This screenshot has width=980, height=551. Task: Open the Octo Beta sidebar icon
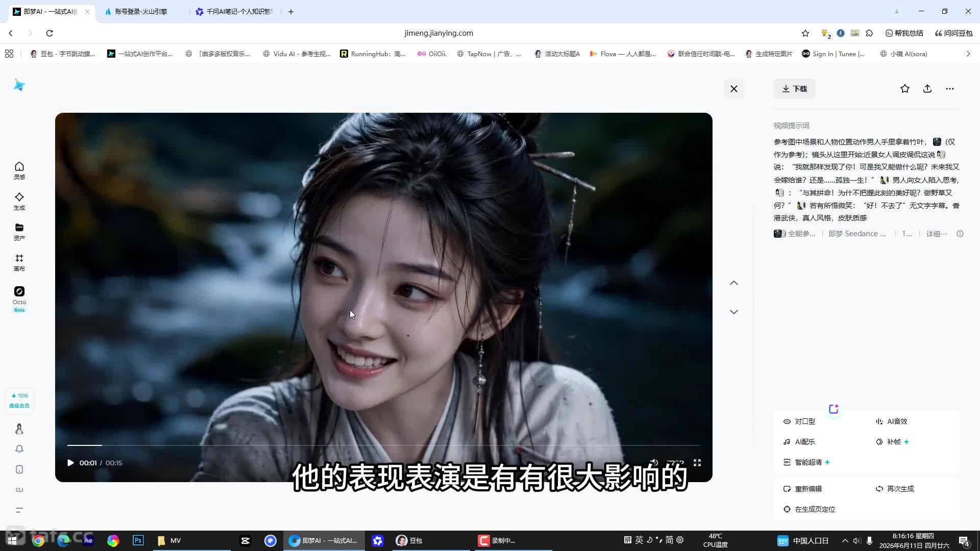[19, 298]
